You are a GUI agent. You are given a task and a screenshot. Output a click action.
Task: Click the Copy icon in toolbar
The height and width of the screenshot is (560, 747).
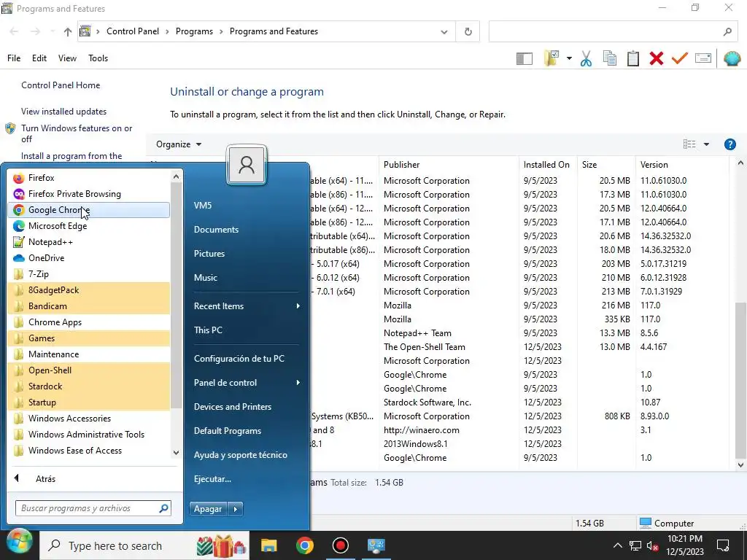(609, 58)
